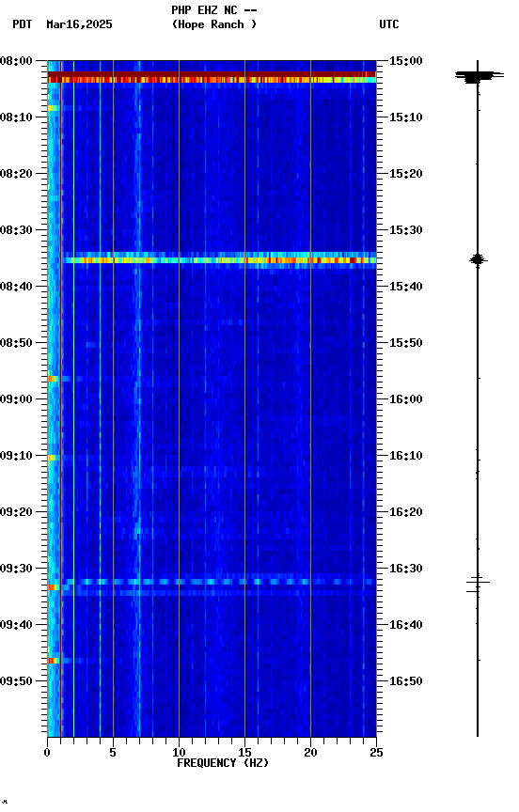Viewport: 519px width, 812px height.
Task: Click the 09:50 PDT time label
Action: [16, 681]
